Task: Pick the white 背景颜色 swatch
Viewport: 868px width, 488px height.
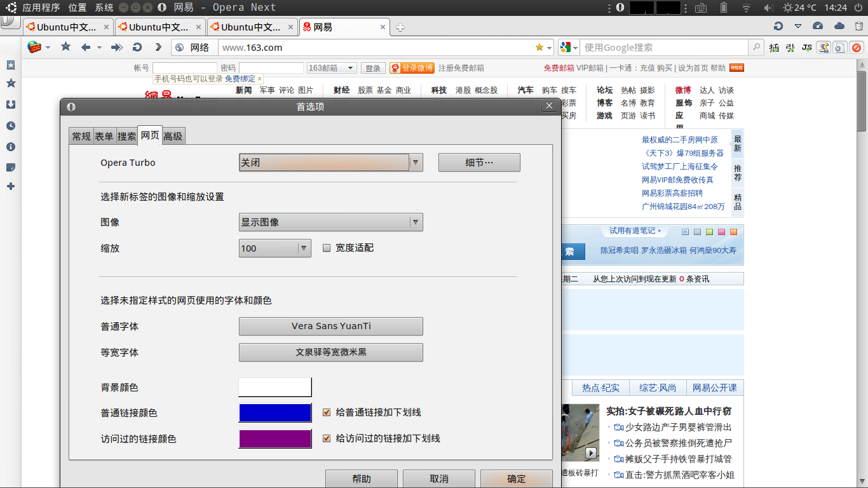Action: (x=275, y=387)
